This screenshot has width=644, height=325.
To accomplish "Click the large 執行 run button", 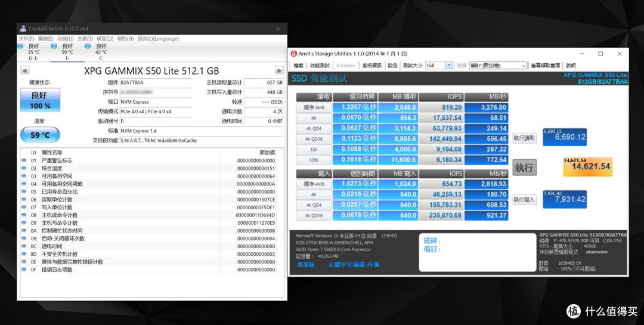I will click(525, 168).
